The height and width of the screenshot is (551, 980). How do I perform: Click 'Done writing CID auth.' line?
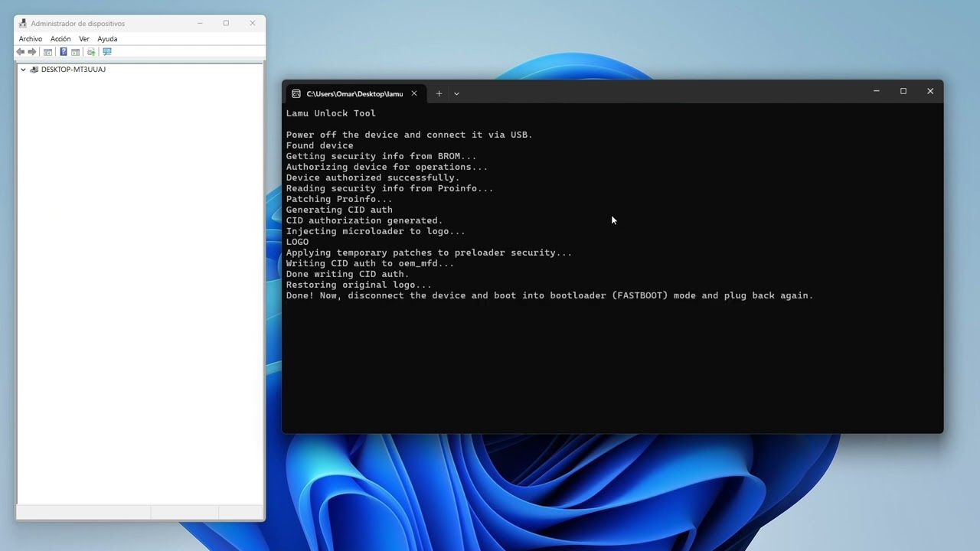pos(348,274)
